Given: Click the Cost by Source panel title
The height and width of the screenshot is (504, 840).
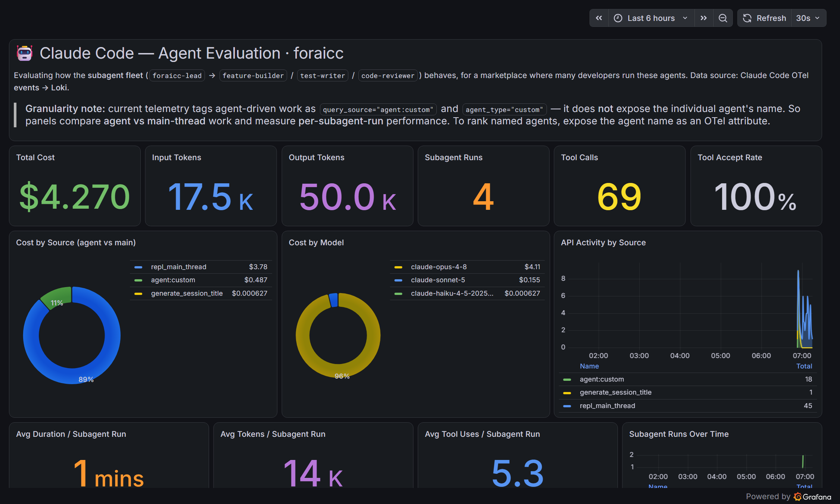Looking at the screenshot, I should coord(76,243).
